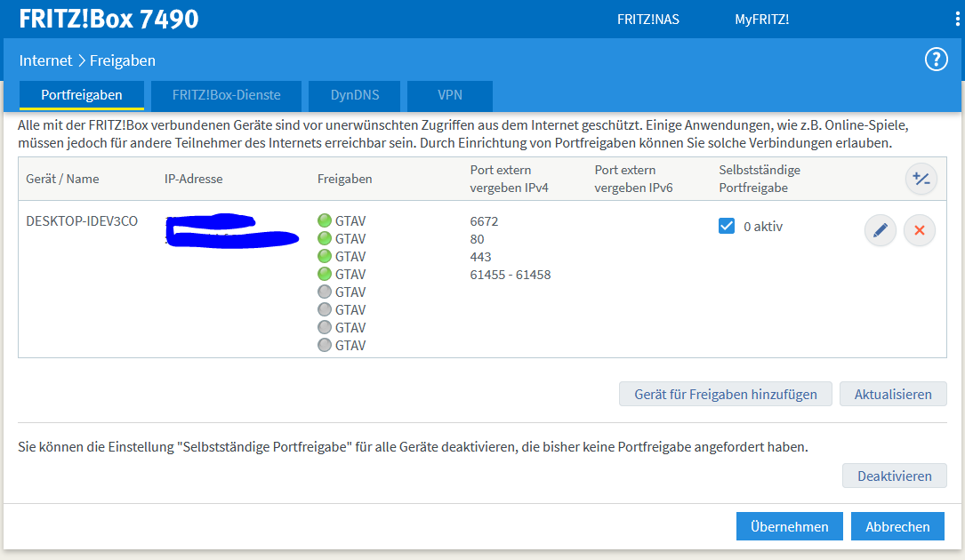Click green status dot for port 443
This screenshot has width=965, height=560.
tap(325, 256)
